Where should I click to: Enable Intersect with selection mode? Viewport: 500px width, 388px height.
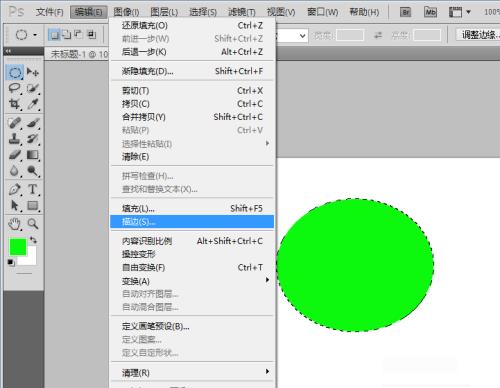(x=91, y=34)
